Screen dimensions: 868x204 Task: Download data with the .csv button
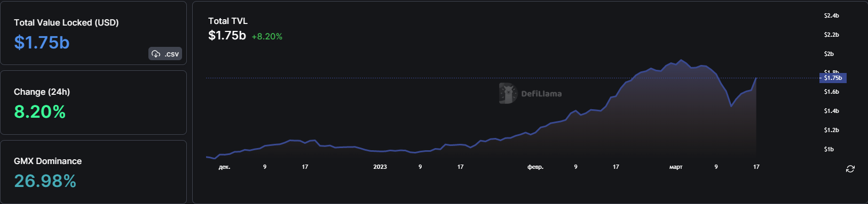click(165, 54)
